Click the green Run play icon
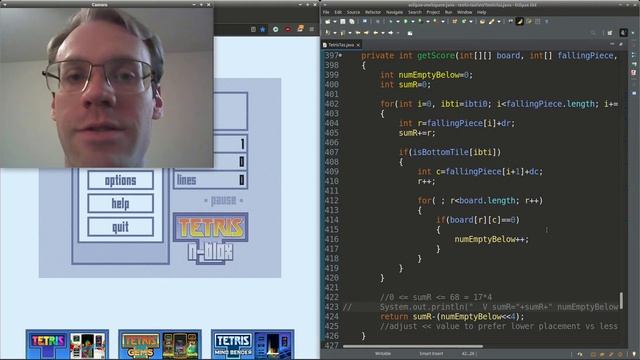 (405, 21)
